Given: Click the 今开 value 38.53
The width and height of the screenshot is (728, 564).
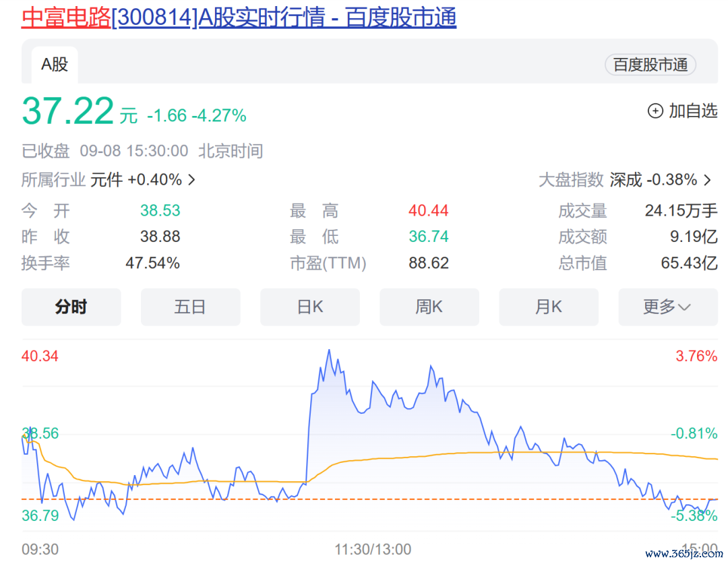Looking at the screenshot, I should (x=160, y=211).
